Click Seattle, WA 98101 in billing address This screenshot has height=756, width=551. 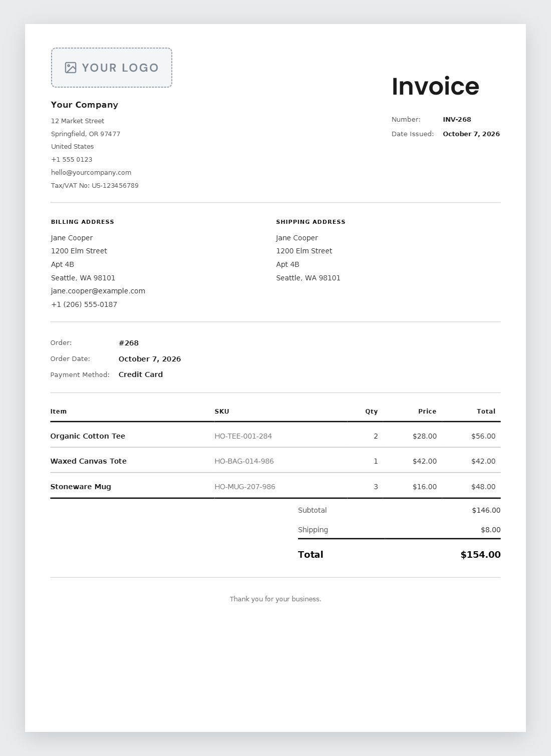83,278
